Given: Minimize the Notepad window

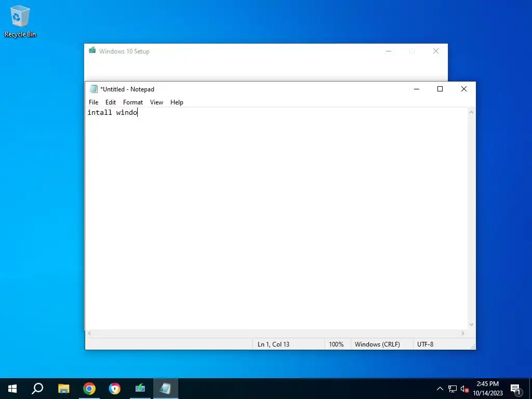Looking at the screenshot, I should tap(417, 89).
